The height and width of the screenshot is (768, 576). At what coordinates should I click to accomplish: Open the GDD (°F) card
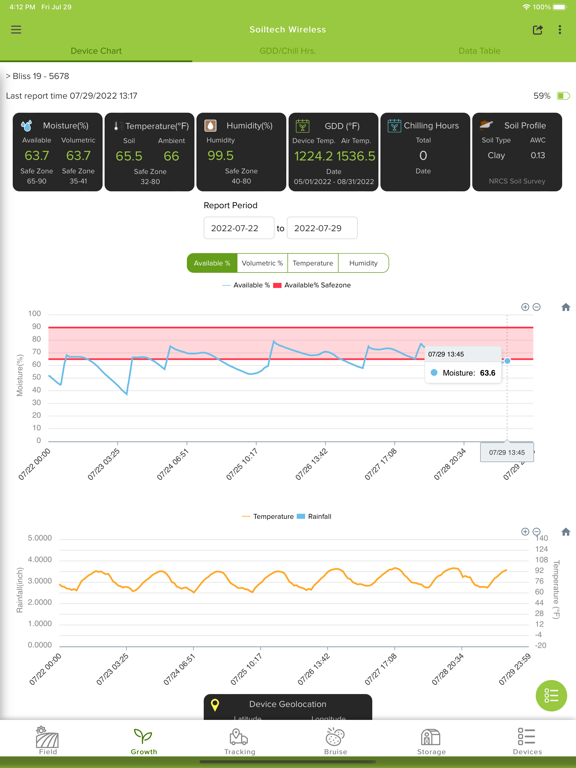pos(333,152)
